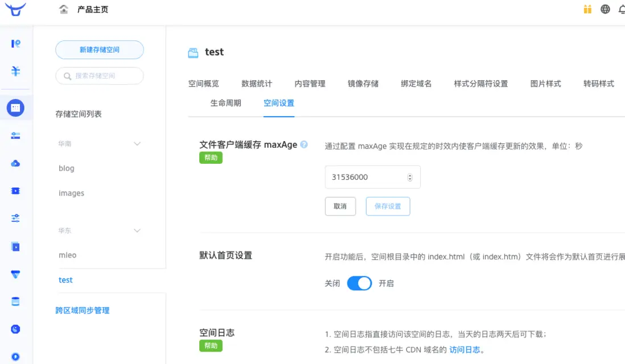Image resolution: width=625 pixels, height=364 pixels.
Task: Open the funnel-shaped sidebar icon
Action: 15,274
